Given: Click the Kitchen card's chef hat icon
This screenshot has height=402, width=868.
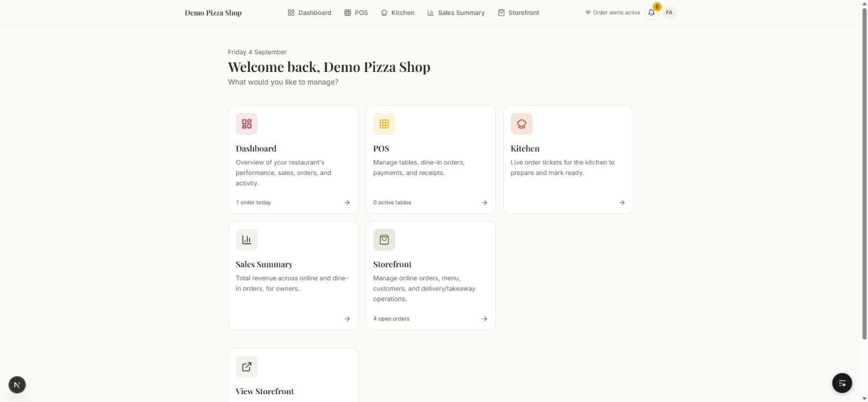Looking at the screenshot, I should tap(521, 124).
